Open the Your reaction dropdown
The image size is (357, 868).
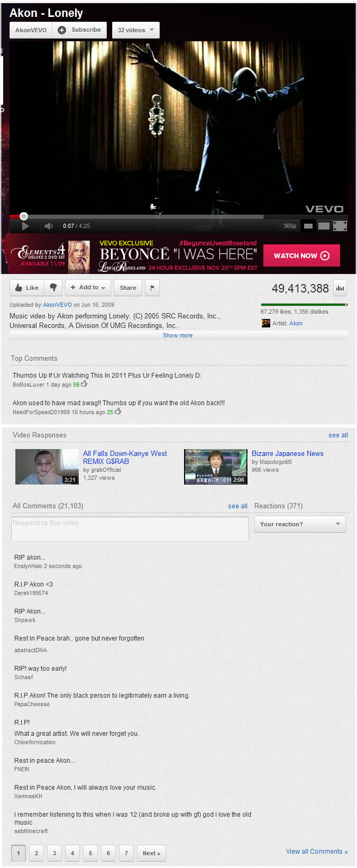click(x=300, y=524)
